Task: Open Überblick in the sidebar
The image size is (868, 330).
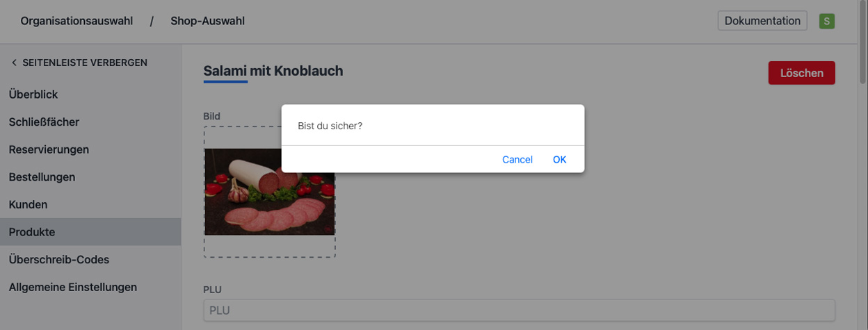Action: [x=33, y=94]
